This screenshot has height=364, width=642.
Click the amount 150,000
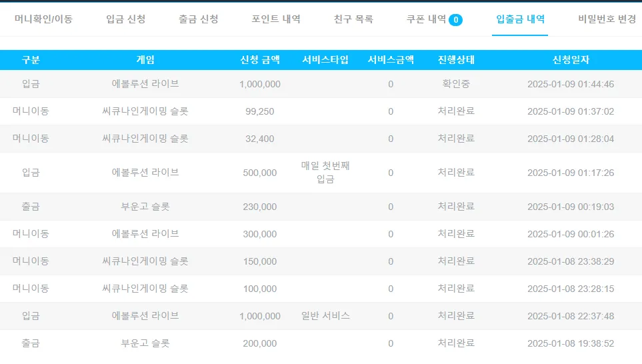(260, 261)
